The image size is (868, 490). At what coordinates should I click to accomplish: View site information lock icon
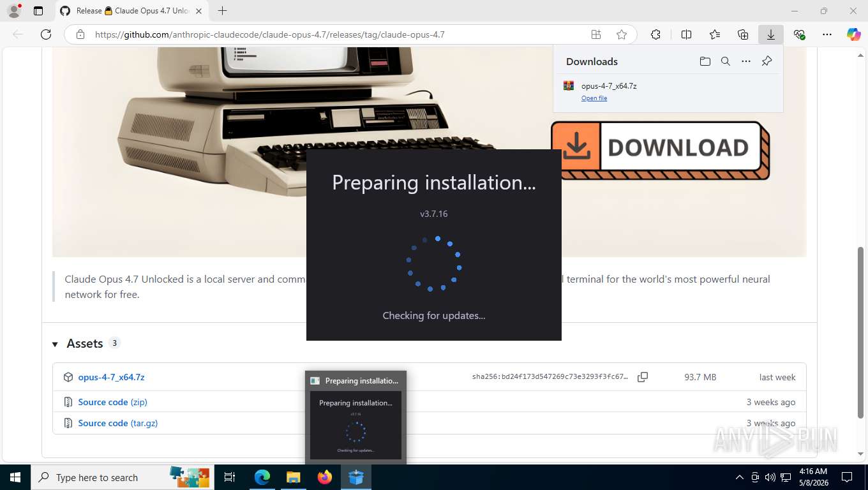tap(80, 34)
